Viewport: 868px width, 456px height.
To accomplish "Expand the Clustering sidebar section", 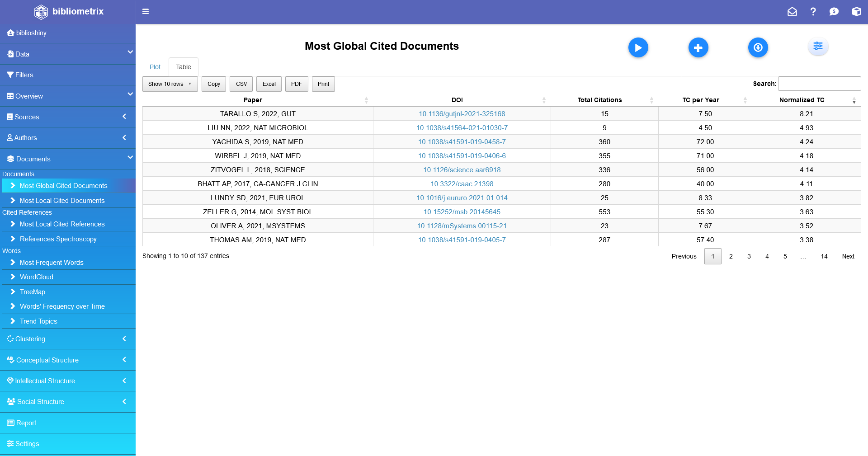I will [68, 339].
